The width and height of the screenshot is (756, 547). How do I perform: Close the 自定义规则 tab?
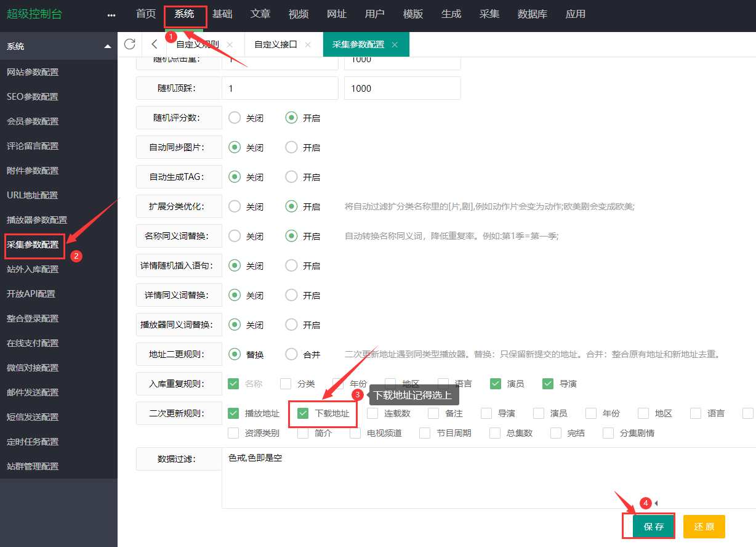coord(230,44)
